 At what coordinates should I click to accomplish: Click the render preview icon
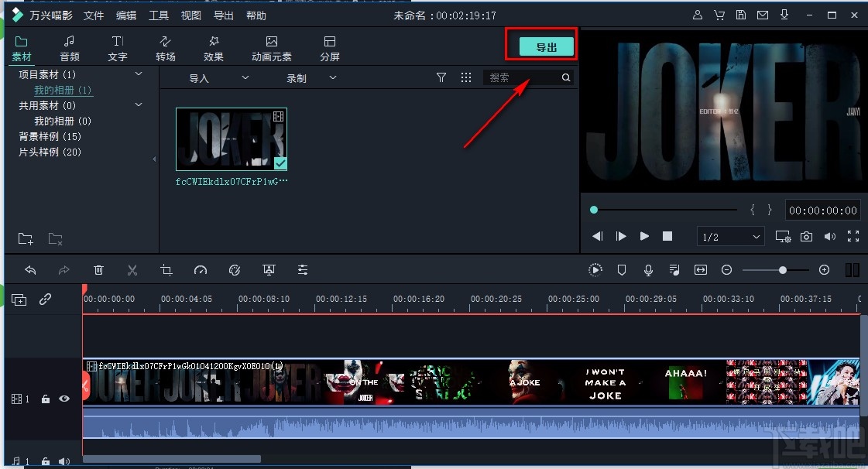coord(595,270)
